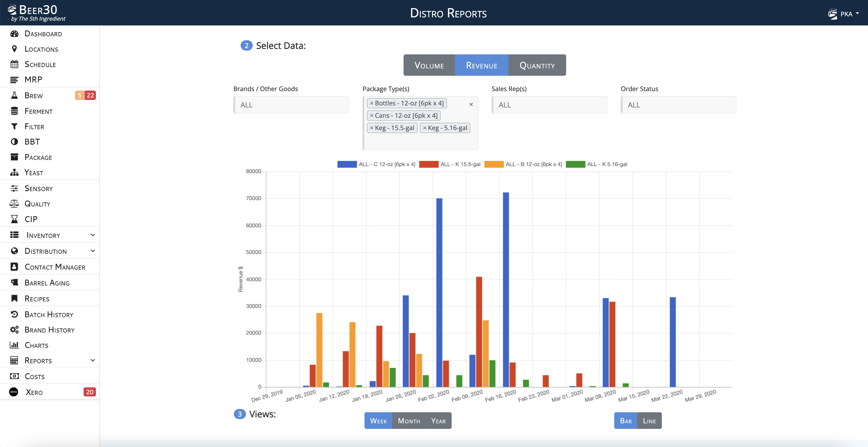This screenshot has height=447, width=868.
Task: Switch data to Volume
Action: pos(429,65)
